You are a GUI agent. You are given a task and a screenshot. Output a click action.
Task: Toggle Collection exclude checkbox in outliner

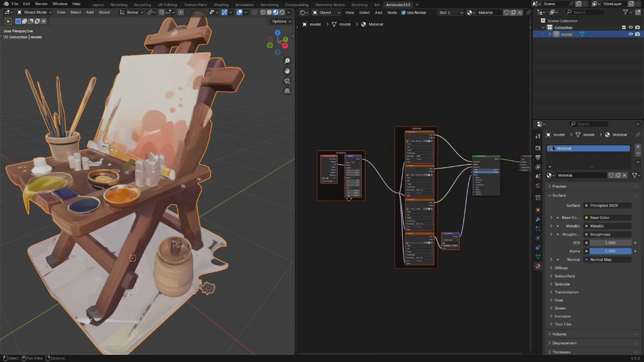(x=624, y=28)
